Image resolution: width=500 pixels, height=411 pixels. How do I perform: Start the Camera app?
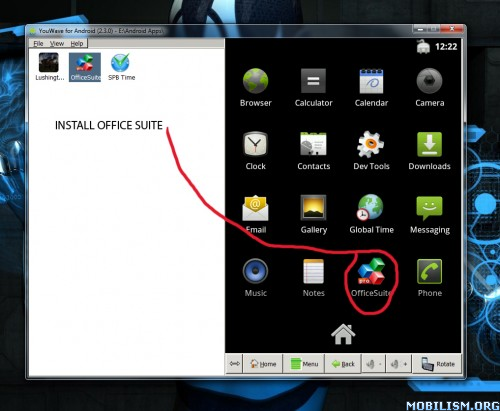[429, 87]
